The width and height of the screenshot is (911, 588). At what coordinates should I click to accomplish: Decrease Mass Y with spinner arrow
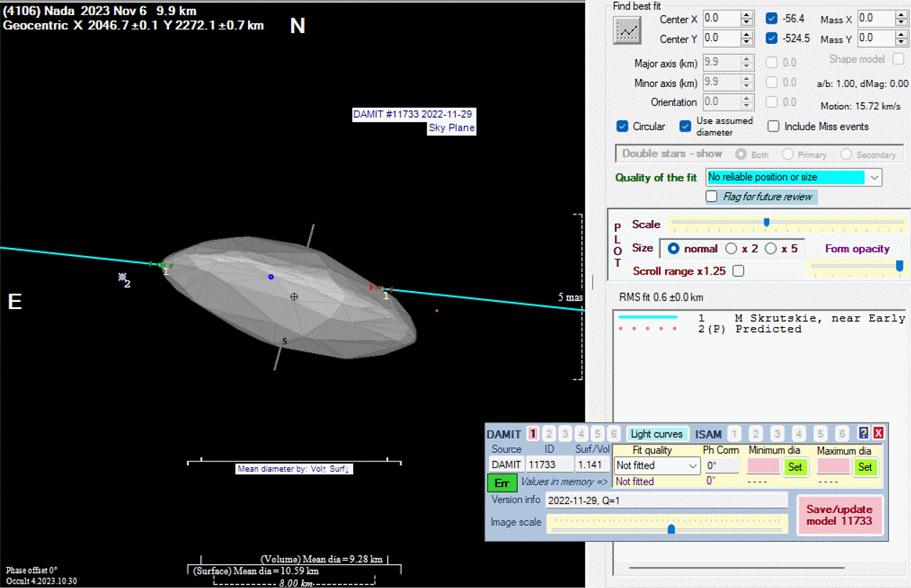pyautogui.click(x=902, y=42)
